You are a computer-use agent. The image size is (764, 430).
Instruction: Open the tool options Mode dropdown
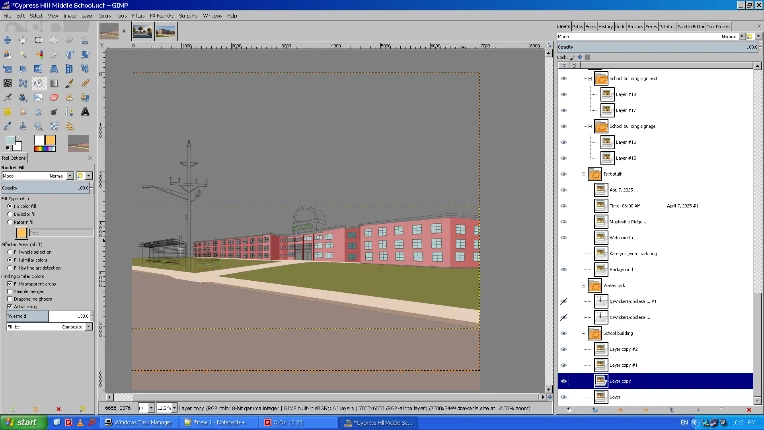[x=38, y=176]
